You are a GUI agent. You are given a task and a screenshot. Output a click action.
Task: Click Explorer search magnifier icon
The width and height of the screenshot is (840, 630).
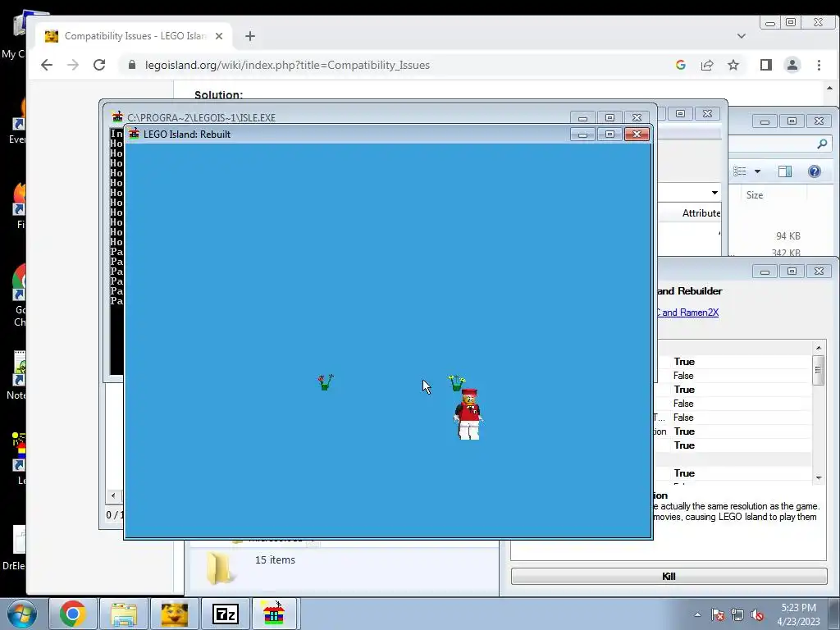822,144
